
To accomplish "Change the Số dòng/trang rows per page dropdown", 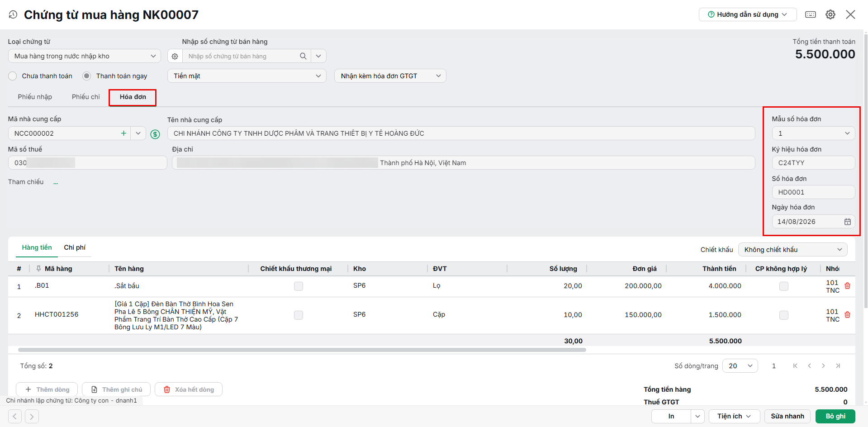I will [740, 366].
